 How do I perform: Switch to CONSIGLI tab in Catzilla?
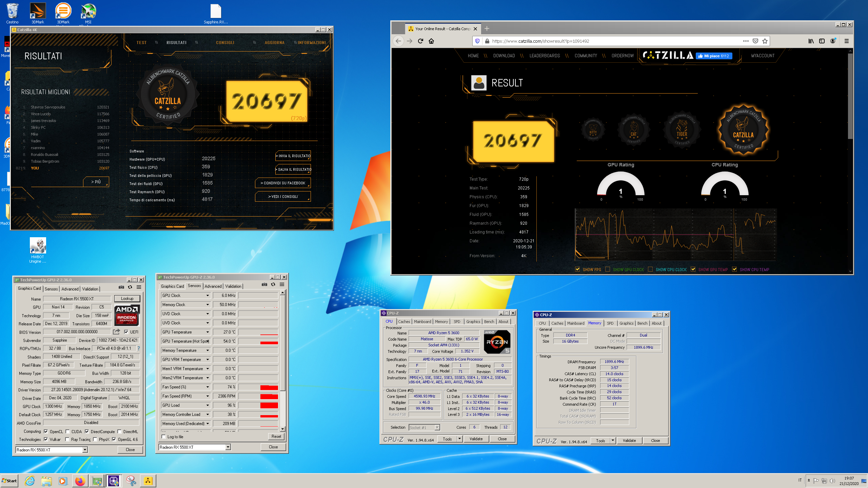[225, 43]
